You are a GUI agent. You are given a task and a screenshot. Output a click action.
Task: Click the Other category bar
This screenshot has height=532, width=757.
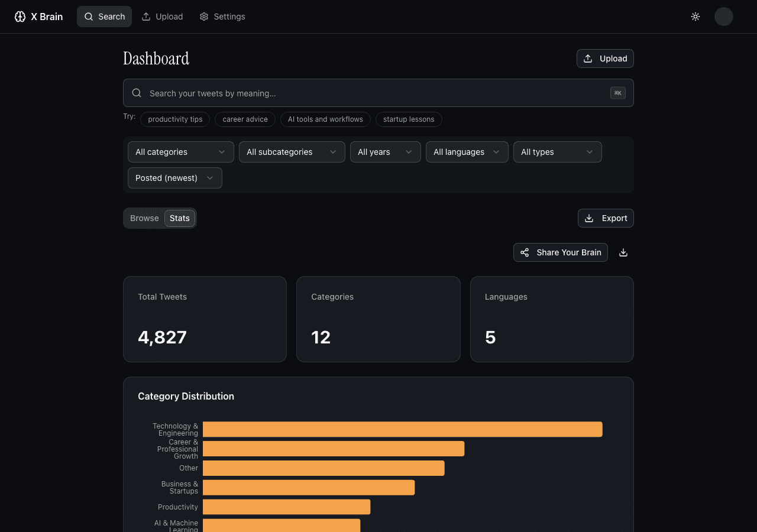coord(323,468)
